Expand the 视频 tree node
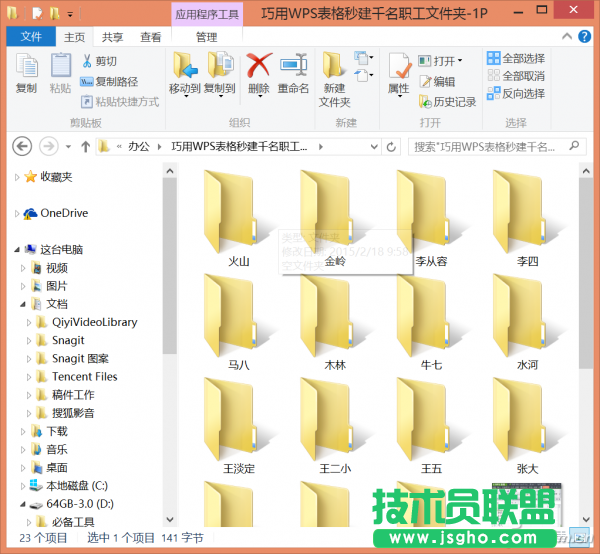Viewport: 600px width, 554px height. pyautogui.click(x=23, y=268)
